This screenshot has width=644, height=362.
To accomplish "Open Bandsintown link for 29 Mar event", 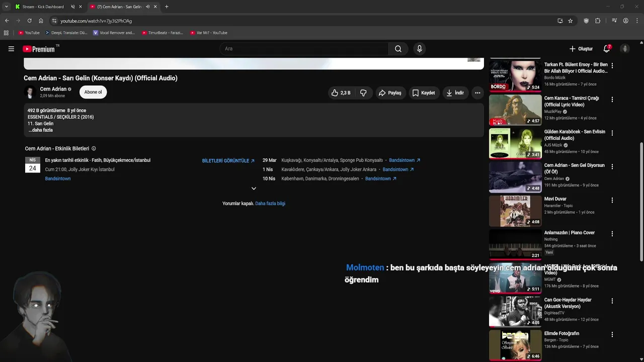I will point(405,160).
